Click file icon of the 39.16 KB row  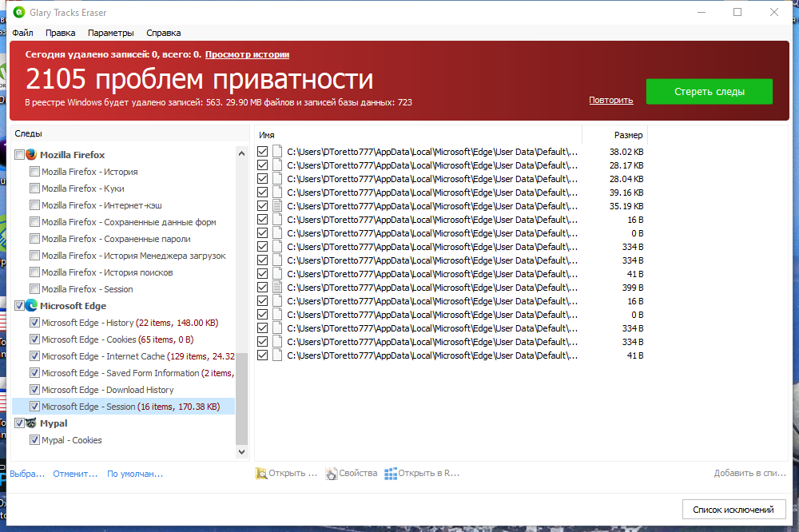coord(277,192)
